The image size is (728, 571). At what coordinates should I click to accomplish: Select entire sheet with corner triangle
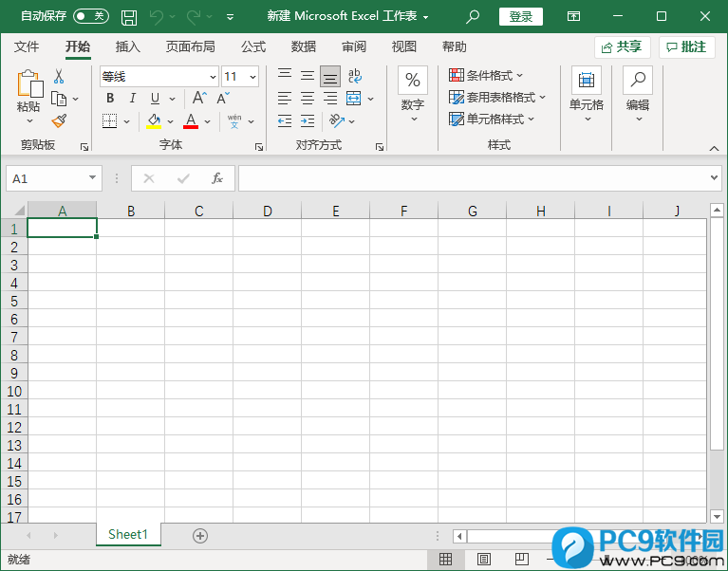[x=19, y=211]
